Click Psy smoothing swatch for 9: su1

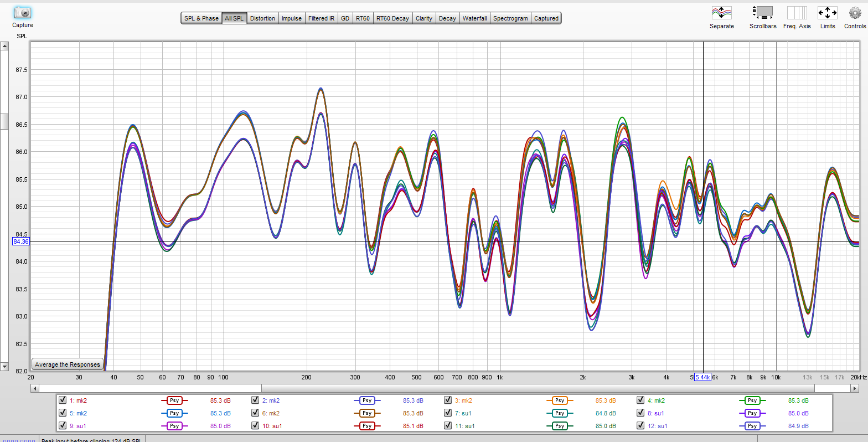(174, 426)
